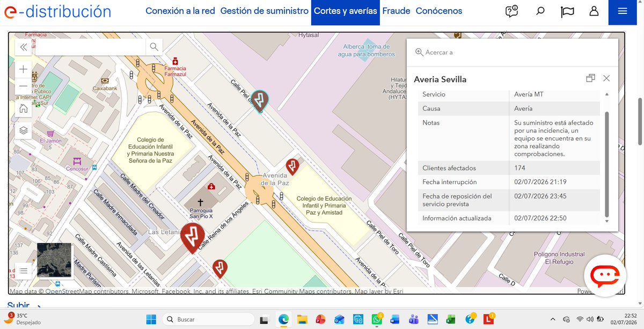
Task: Select the reposición prevista value 02/07/2026 23:45
Action: pyautogui.click(x=540, y=196)
